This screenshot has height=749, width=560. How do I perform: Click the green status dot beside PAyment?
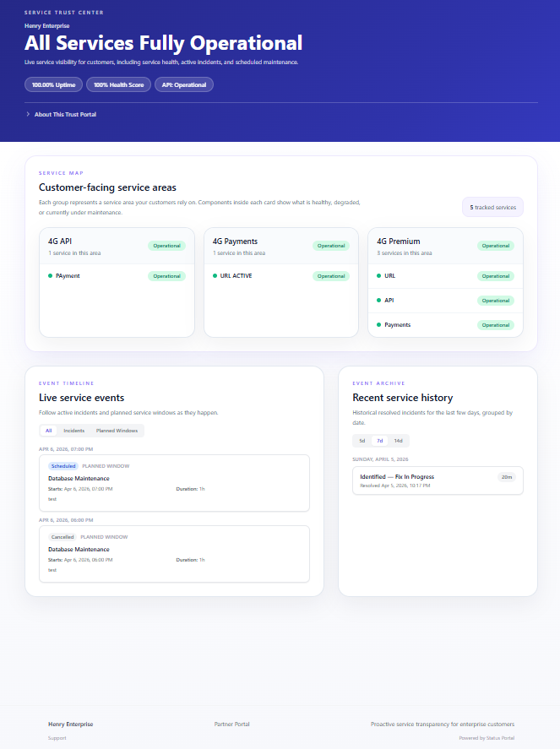coord(50,276)
